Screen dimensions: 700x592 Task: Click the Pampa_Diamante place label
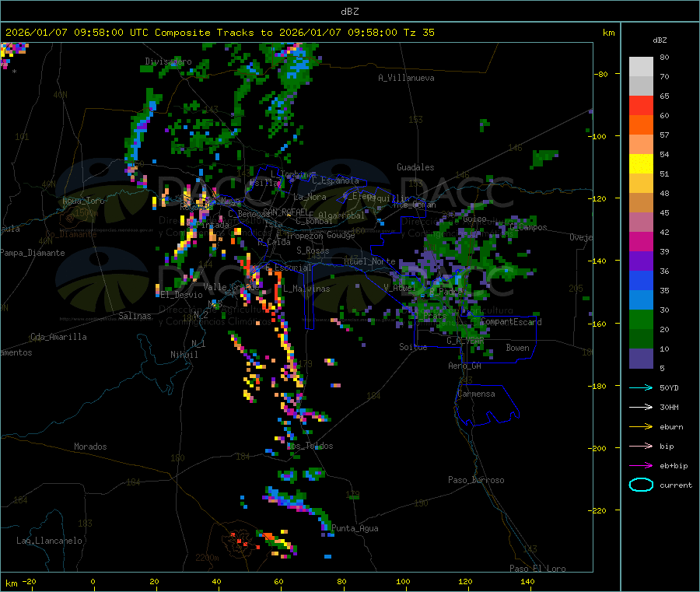click(x=32, y=253)
